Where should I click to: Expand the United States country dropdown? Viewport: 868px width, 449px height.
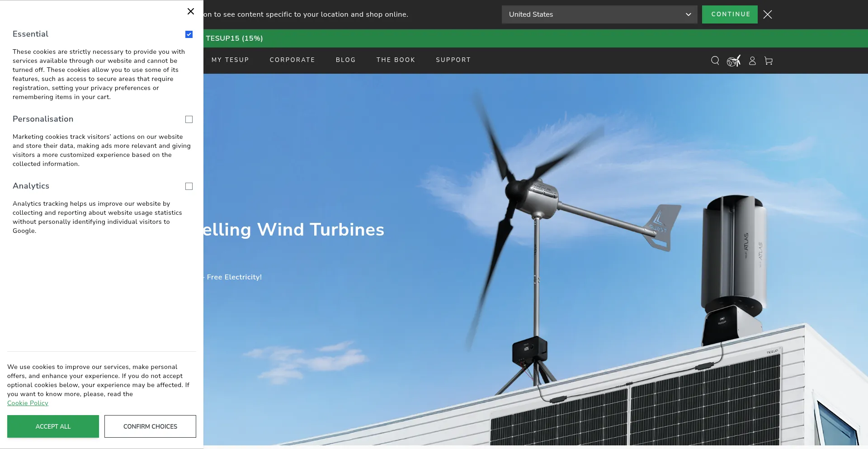pyautogui.click(x=599, y=14)
